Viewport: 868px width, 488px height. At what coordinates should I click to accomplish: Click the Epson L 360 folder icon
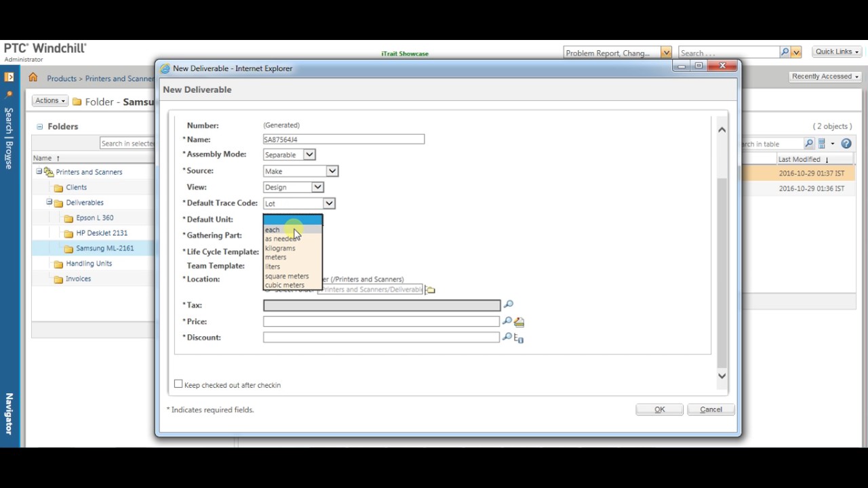click(68, 218)
